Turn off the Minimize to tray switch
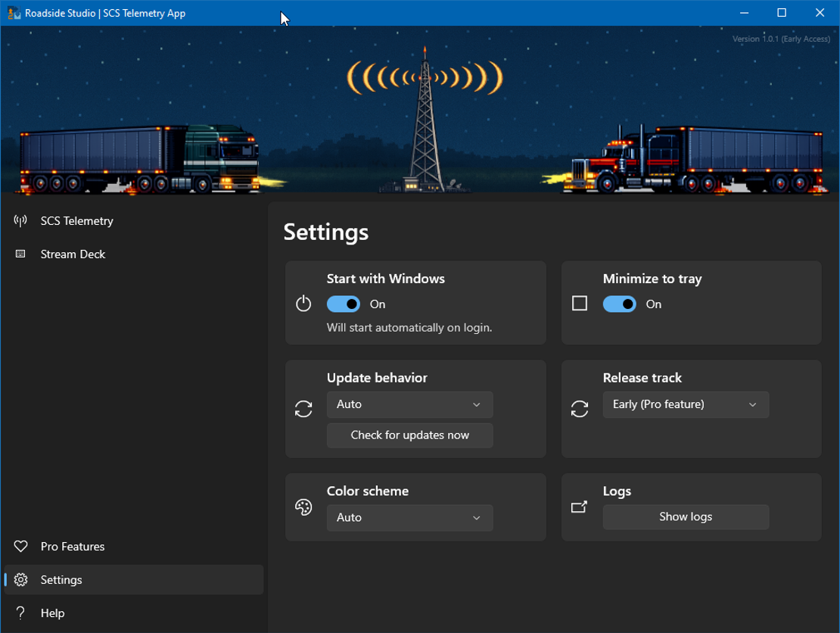The width and height of the screenshot is (840, 633). 620,304
